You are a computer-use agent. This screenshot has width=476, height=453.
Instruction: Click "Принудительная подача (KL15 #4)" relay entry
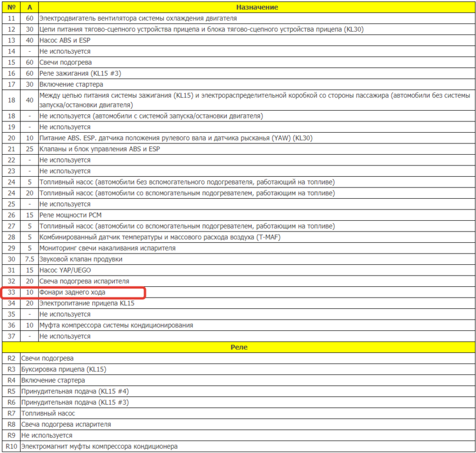pyautogui.click(x=74, y=391)
